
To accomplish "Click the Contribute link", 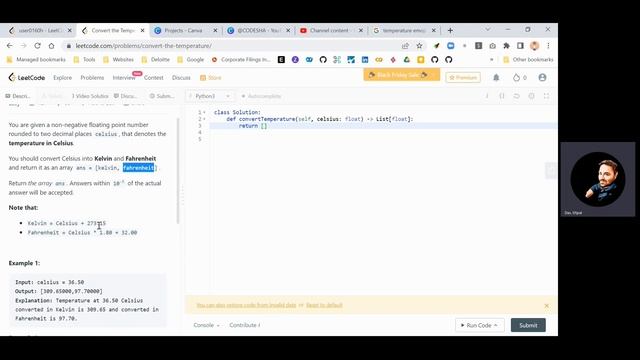I will coord(244,325).
